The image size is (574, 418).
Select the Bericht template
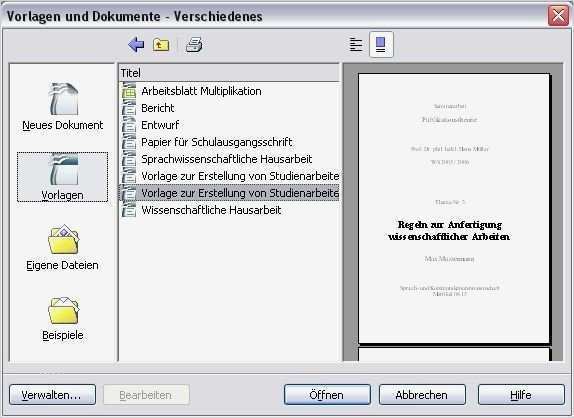(x=158, y=108)
